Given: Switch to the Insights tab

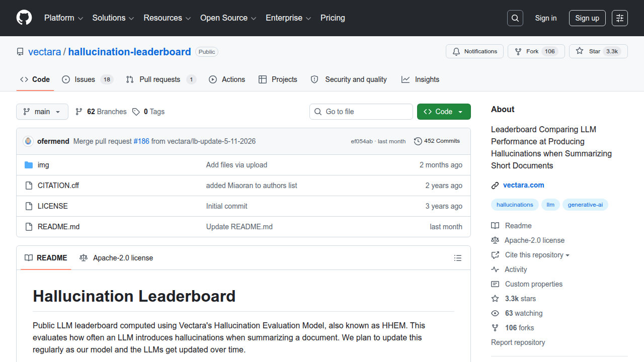Looking at the screenshot, I should (x=420, y=79).
